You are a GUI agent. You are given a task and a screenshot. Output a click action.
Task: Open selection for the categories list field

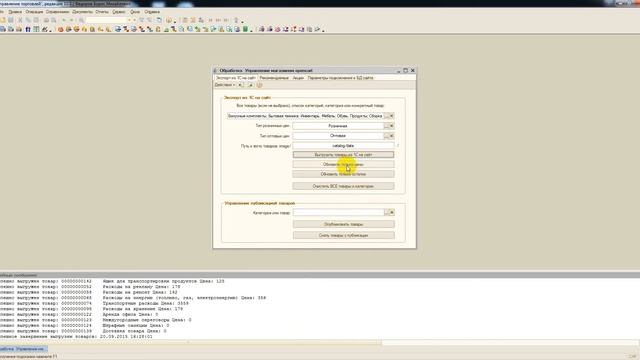coord(386,116)
